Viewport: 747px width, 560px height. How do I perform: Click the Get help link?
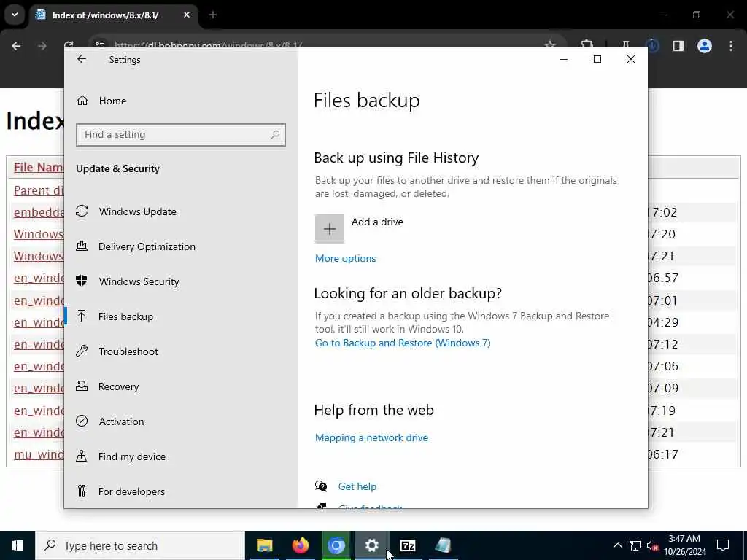(x=357, y=486)
